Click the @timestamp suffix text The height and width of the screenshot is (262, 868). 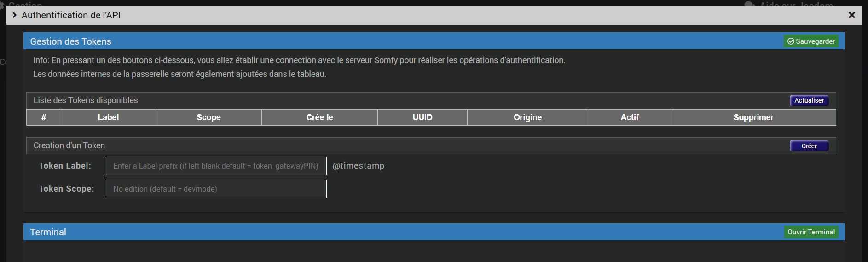[359, 166]
